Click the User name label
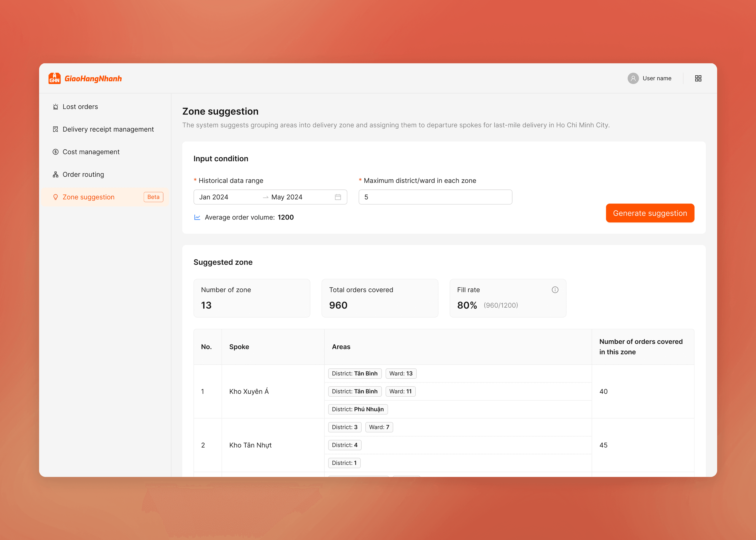Screen dimensions: 756x540 click(x=657, y=78)
